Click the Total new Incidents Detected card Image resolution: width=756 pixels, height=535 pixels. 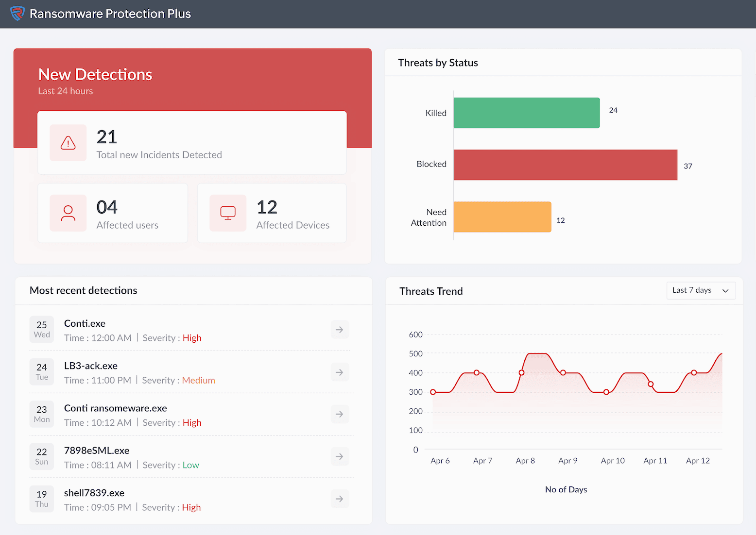click(192, 142)
